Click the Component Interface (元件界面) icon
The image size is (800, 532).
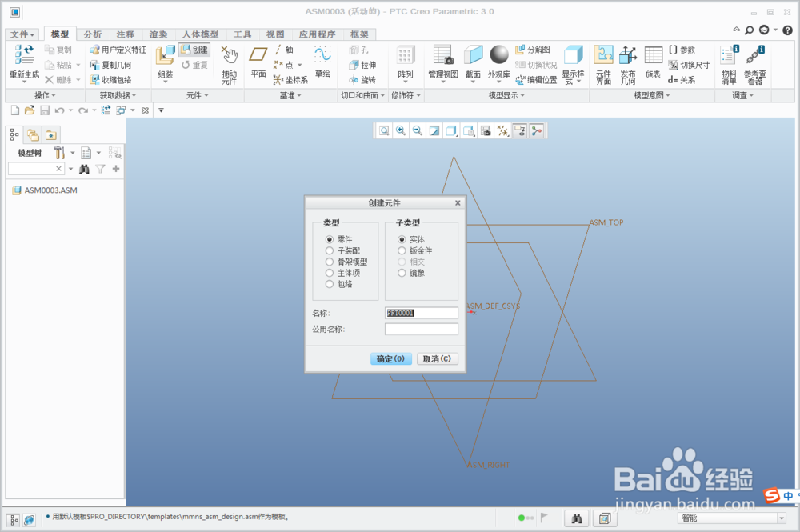[x=603, y=54]
